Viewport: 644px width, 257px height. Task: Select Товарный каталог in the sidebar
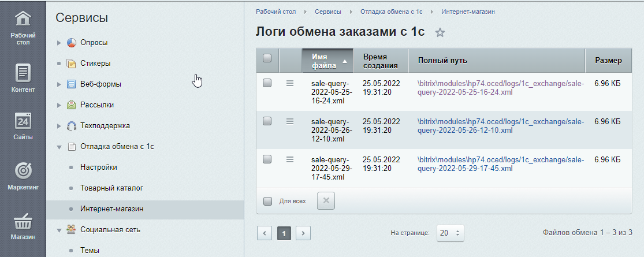[111, 188]
